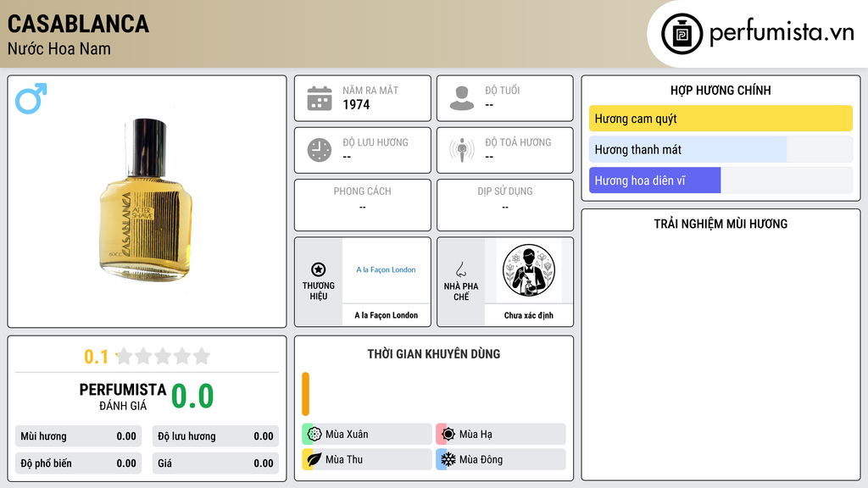Select the yellow Hương cam quýt bar
This screenshot has height=488, width=868.
[721, 119]
